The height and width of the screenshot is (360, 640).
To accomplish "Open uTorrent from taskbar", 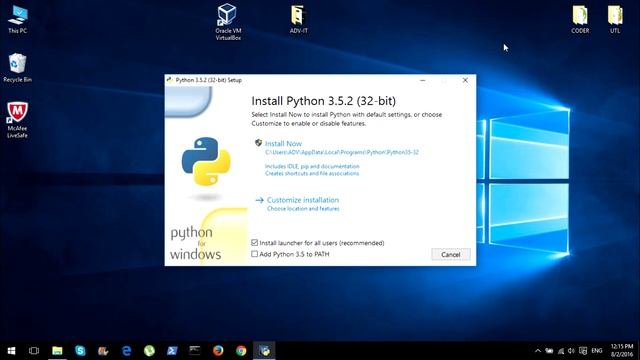I will [x=149, y=351].
